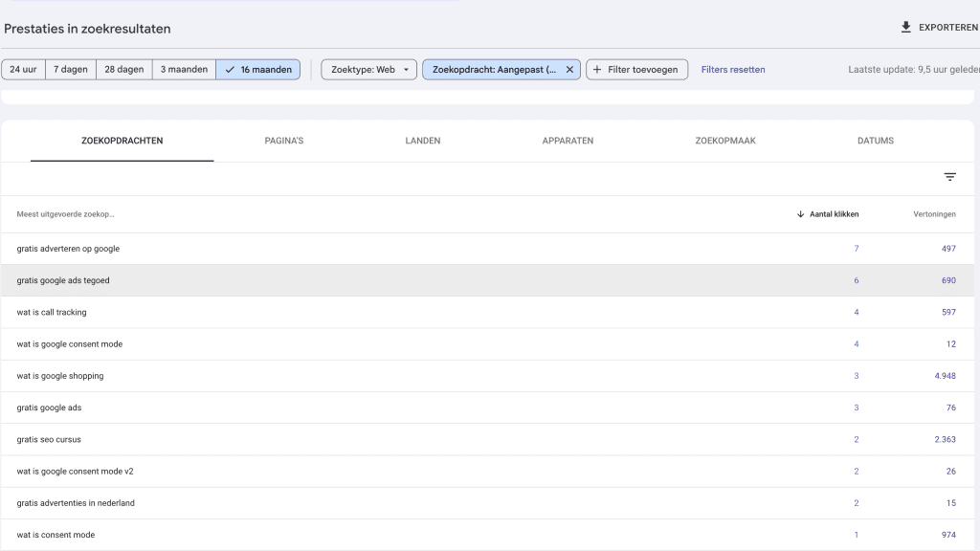Select the 7 dagen date range

click(71, 69)
